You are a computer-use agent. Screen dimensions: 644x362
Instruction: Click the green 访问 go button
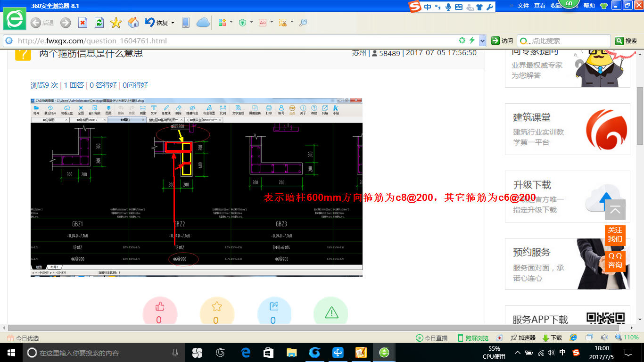[502, 41]
